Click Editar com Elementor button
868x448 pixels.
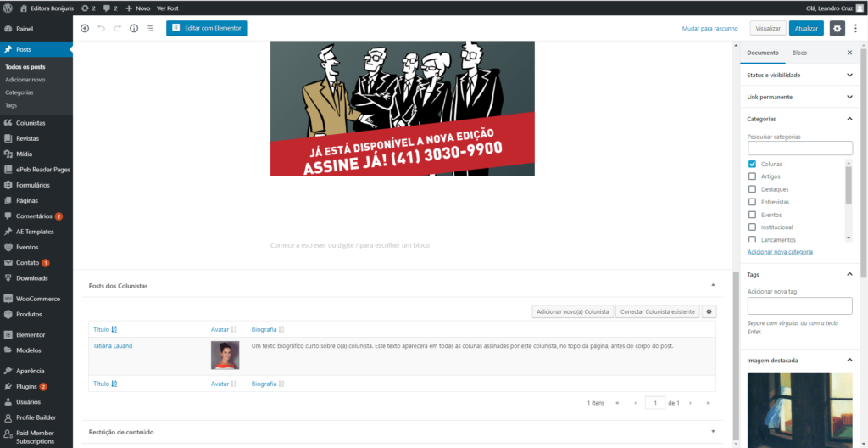point(207,28)
